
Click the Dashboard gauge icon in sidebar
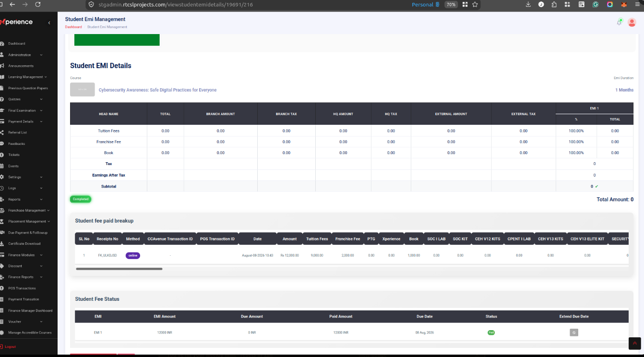2,44
